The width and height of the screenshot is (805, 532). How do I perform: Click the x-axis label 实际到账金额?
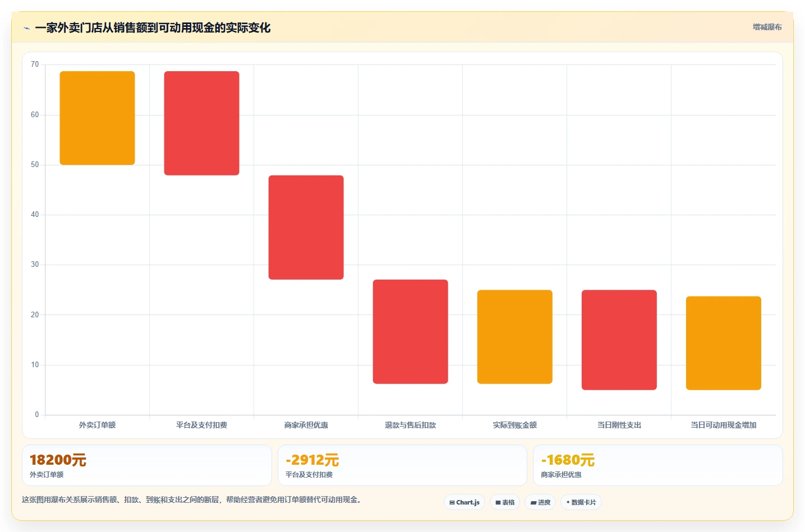[x=515, y=425]
